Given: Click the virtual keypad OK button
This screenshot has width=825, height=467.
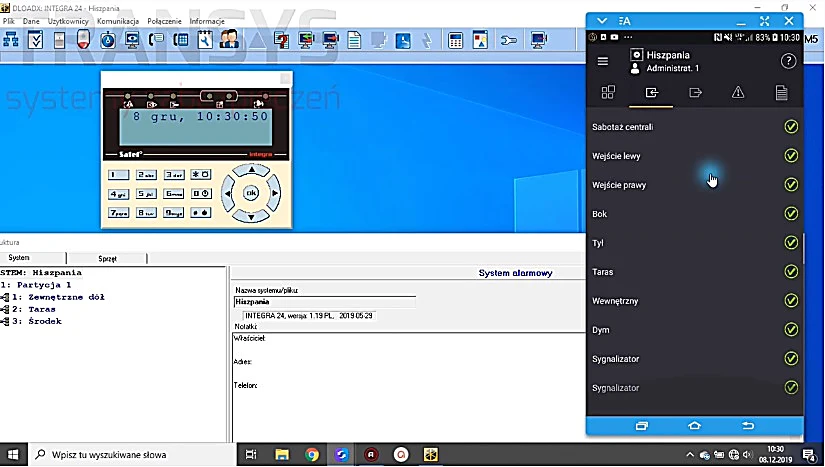Looking at the screenshot, I should 251,193.
